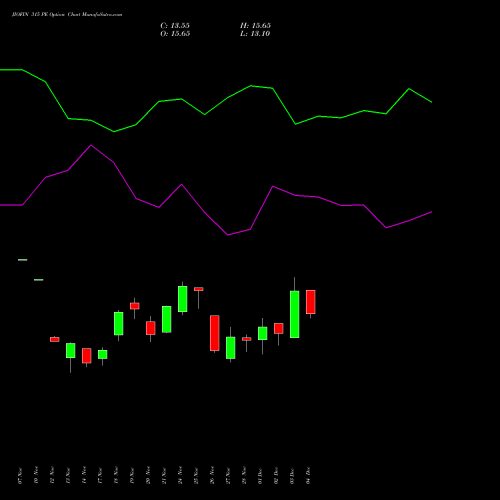
Task: Select the open value "O: 15.65"
Action: 175,34
